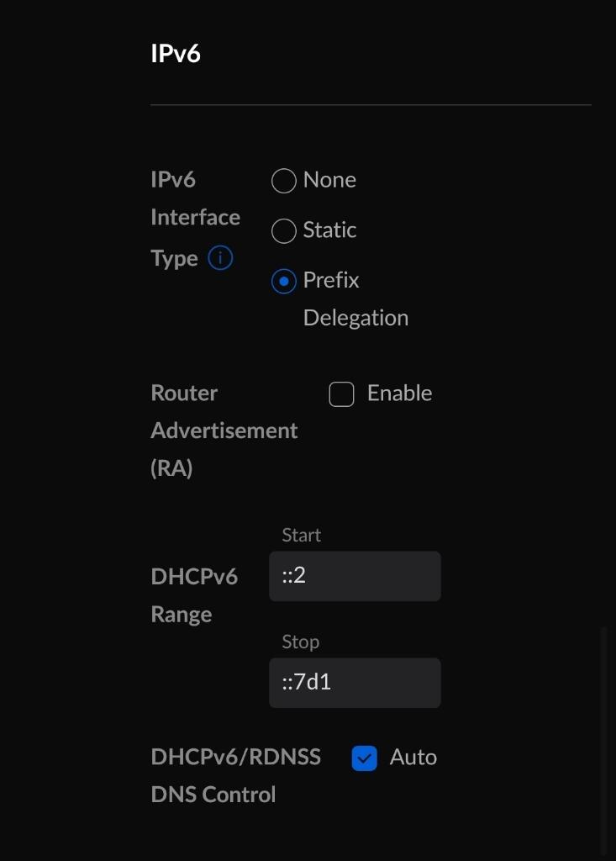Screen dimensions: 616x861
Task: Click the info icon beside Interface Type
Action: click(x=220, y=258)
